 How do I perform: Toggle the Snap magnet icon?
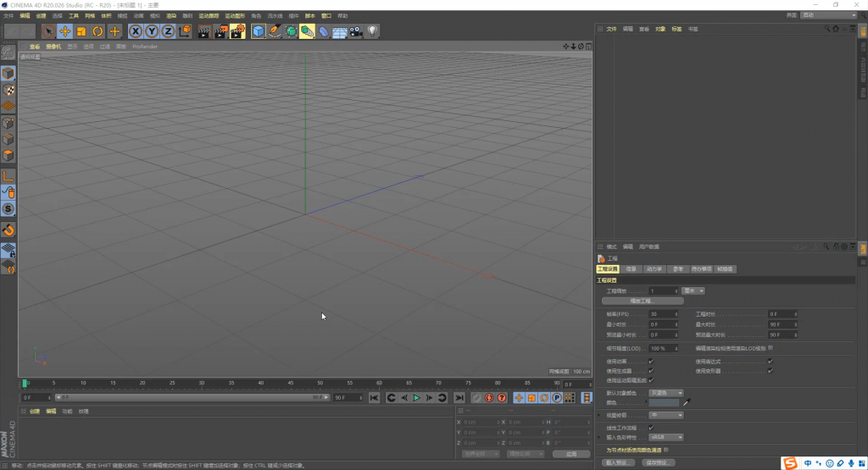pos(8,230)
